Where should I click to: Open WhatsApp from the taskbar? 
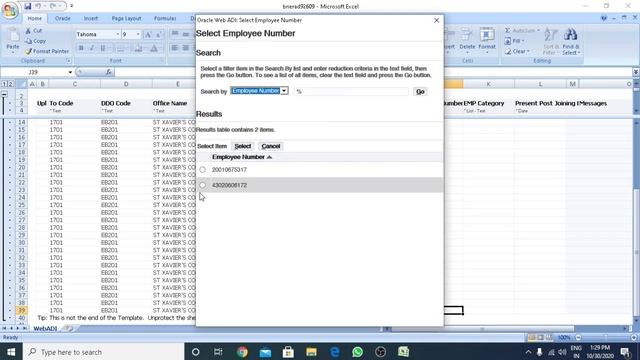[358, 352]
